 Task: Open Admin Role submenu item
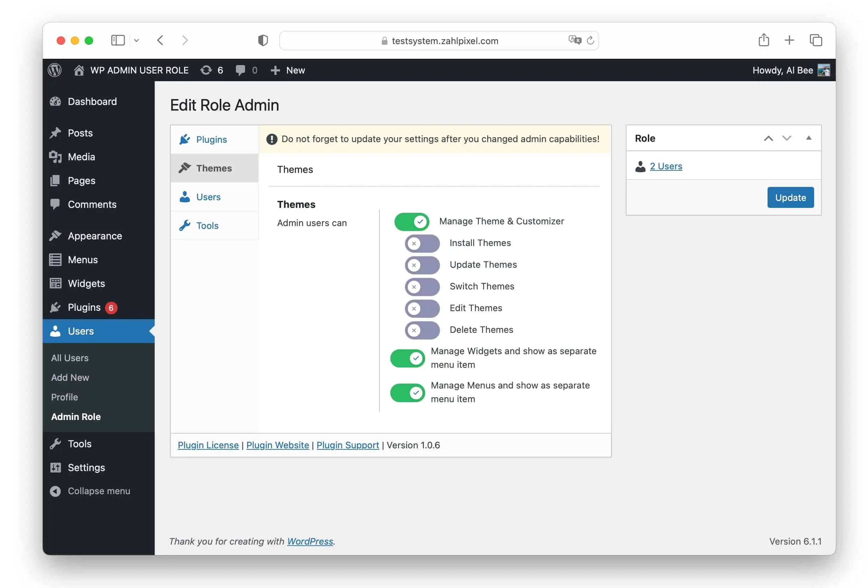76,416
